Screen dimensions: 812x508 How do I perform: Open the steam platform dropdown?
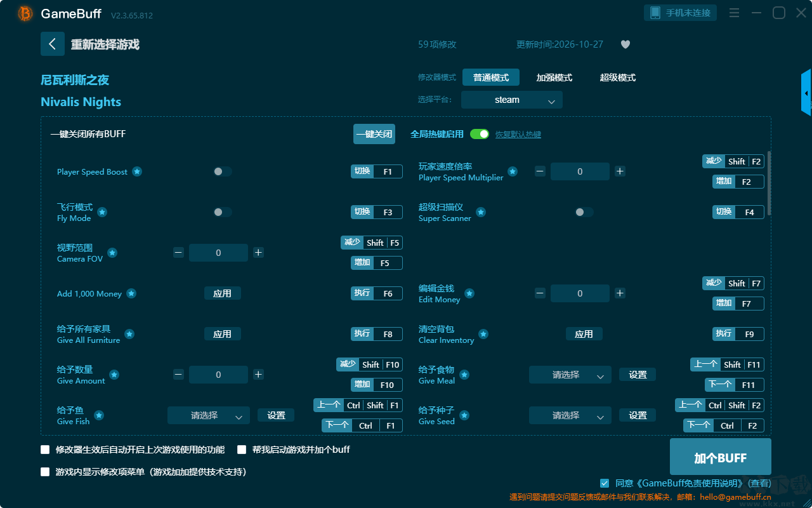tap(512, 100)
